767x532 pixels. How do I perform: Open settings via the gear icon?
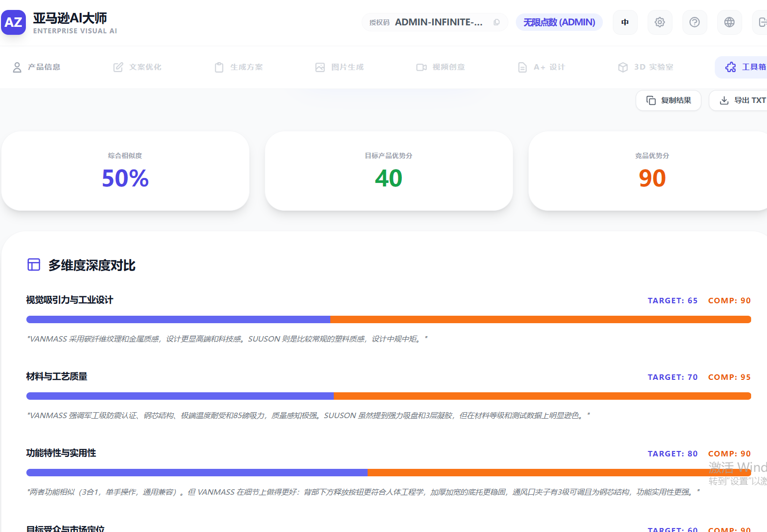click(x=660, y=22)
